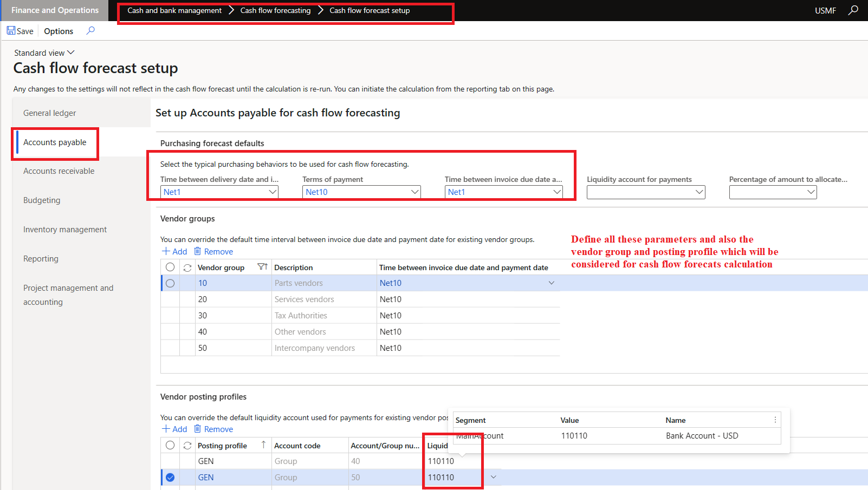Select the radio button on the GEN posting profile row
Viewport: 868px width, 490px height.
tap(170, 477)
